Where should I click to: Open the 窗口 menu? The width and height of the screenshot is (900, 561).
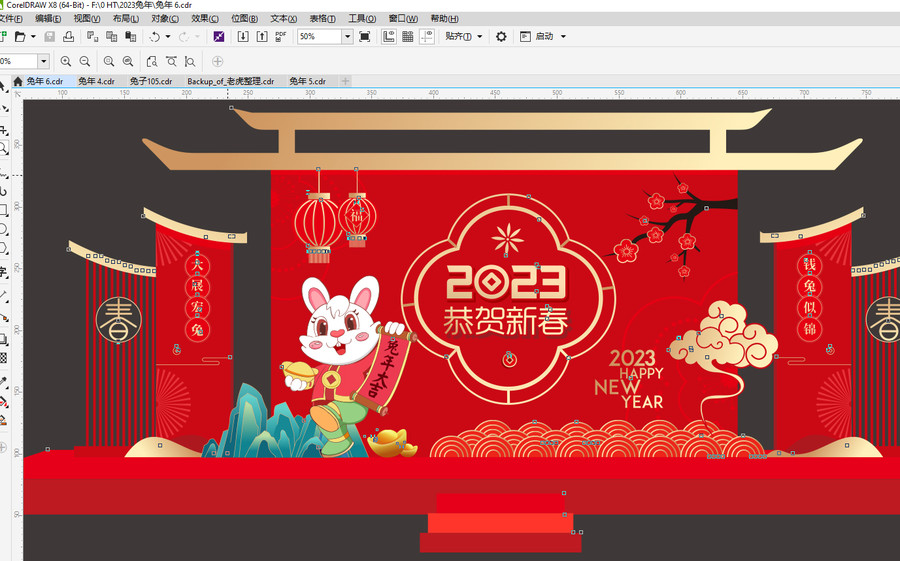point(403,19)
